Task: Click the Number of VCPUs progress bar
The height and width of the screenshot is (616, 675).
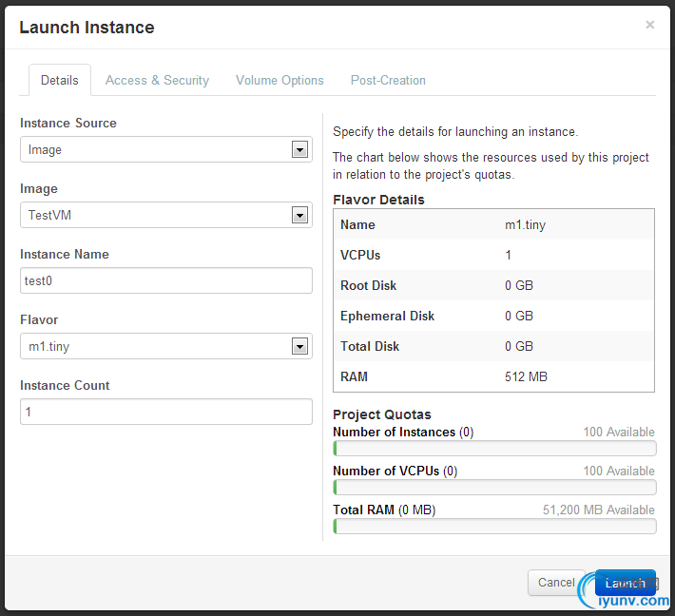Action: (494, 488)
